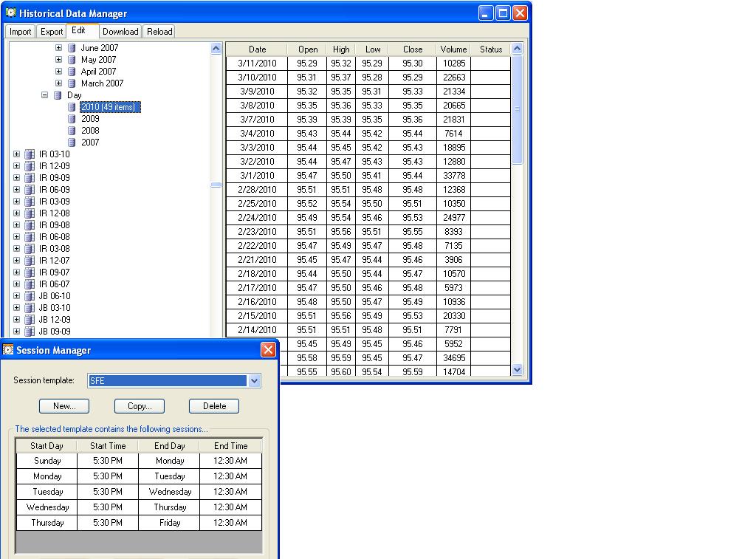Click the tree panel scroll up arrow

click(216, 48)
